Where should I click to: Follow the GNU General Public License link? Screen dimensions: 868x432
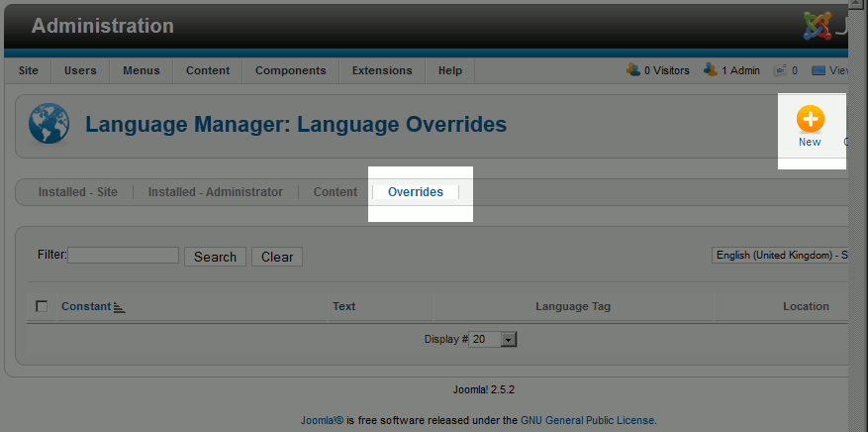coord(587,420)
